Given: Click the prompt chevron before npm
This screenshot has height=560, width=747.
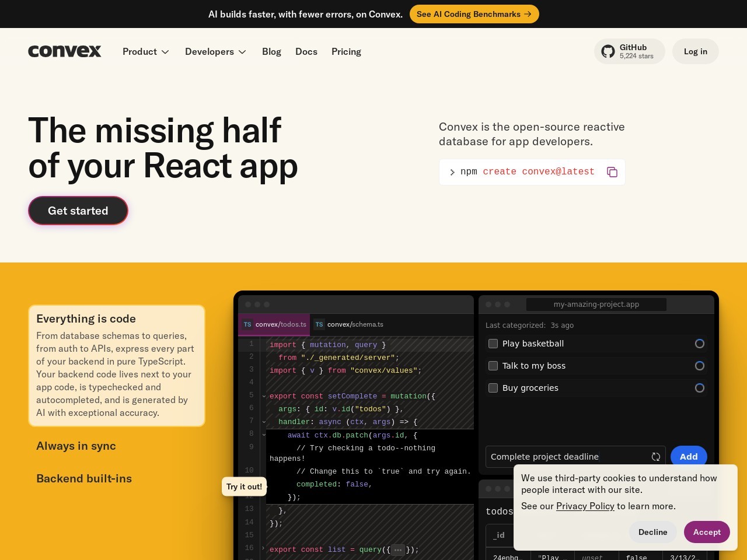Looking at the screenshot, I should [x=452, y=172].
